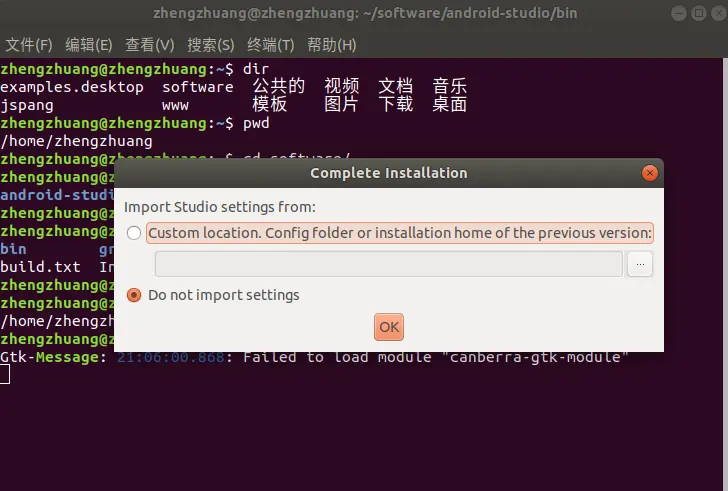Confirm with the OK button

[389, 327]
